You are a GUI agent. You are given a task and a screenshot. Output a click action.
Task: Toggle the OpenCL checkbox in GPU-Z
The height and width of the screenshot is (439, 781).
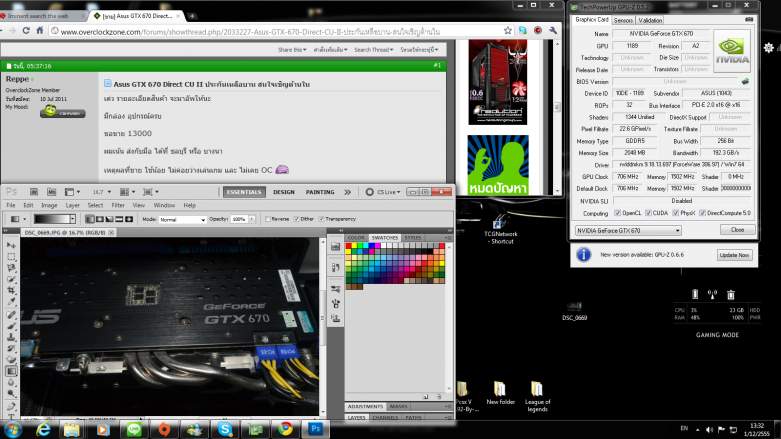(618, 213)
